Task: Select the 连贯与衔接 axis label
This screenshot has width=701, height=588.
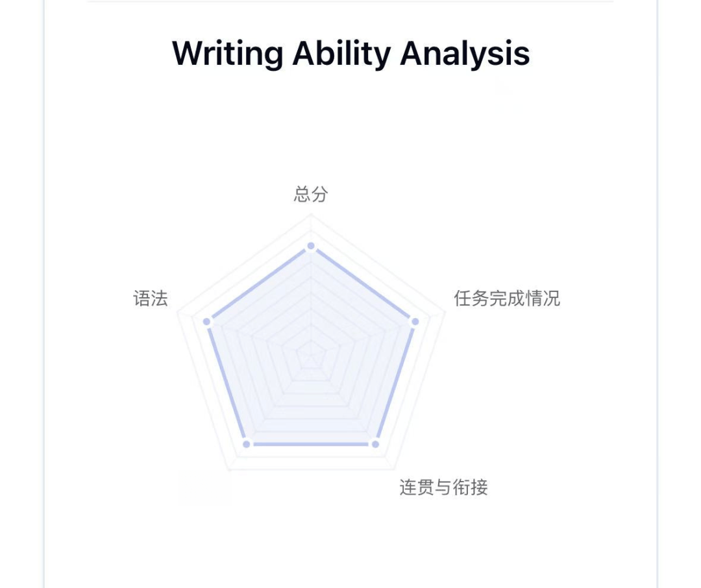Action: (x=443, y=487)
